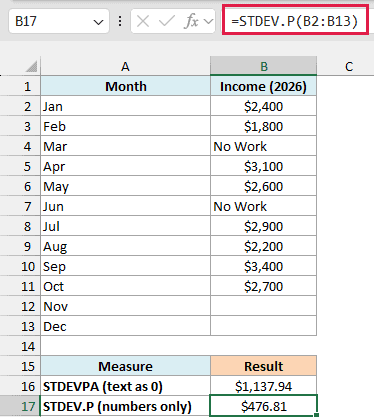Click the Select All corner triangle
This screenshot has width=374, height=417.
[32, 66]
